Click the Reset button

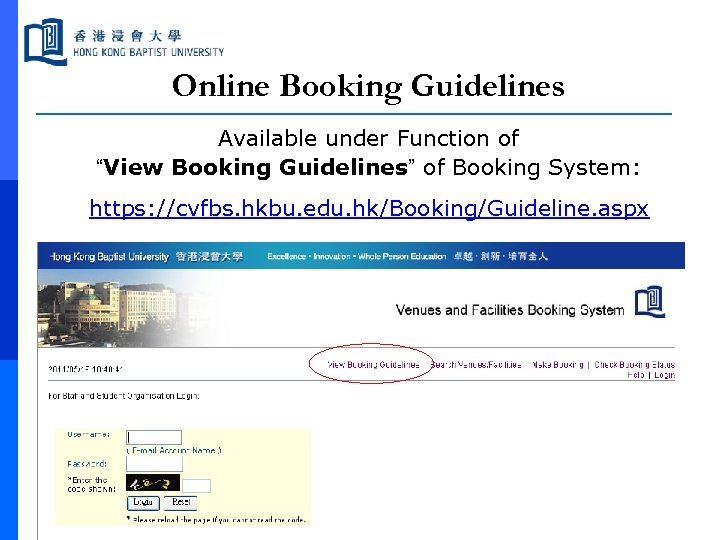click(x=180, y=503)
